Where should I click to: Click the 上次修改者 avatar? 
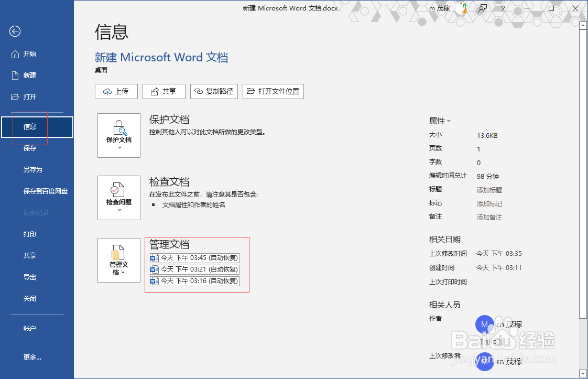click(485, 362)
